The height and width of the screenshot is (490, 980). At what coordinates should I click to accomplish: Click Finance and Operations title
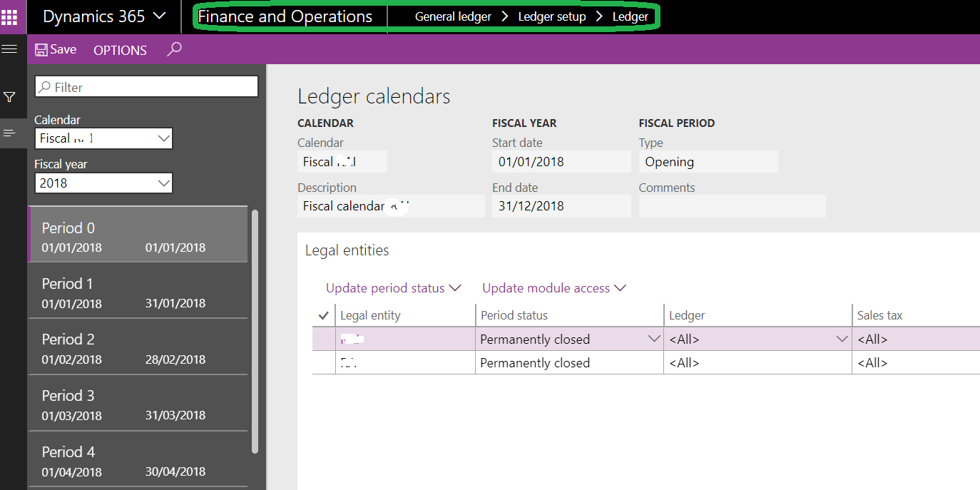click(285, 16)
